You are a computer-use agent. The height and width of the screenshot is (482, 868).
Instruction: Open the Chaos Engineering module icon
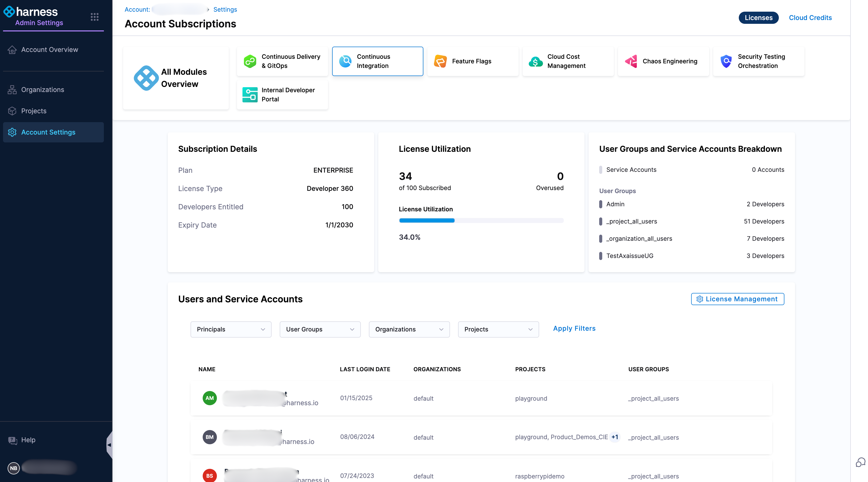pos(631,61)
